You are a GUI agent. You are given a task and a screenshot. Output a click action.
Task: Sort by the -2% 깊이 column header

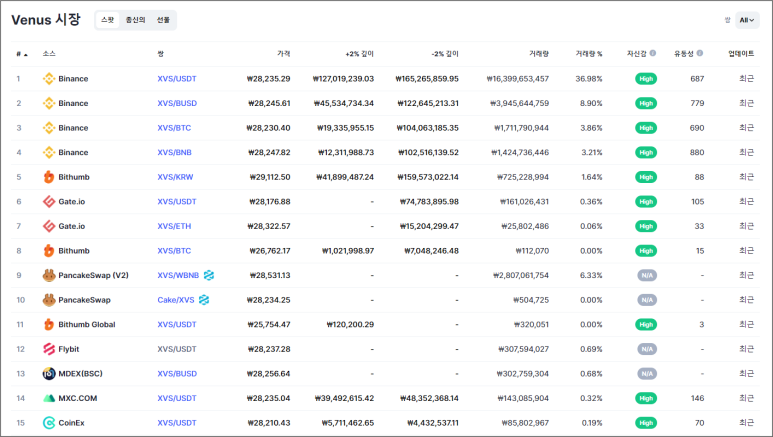[445, 54]
